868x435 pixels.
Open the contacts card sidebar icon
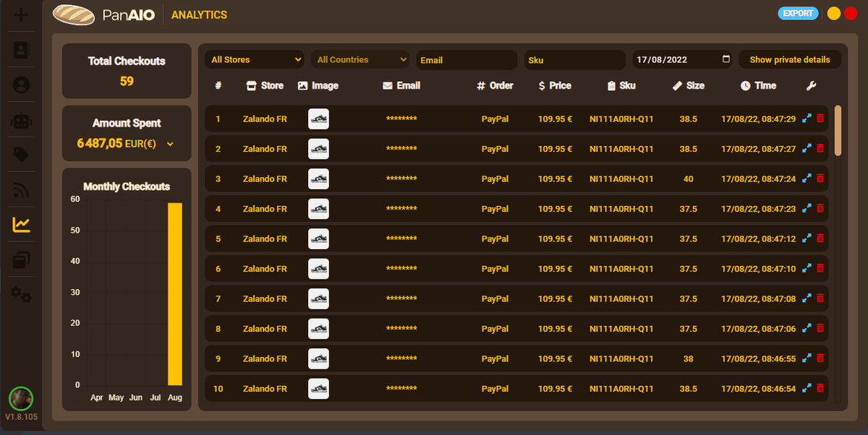click(x=22, y=50)
